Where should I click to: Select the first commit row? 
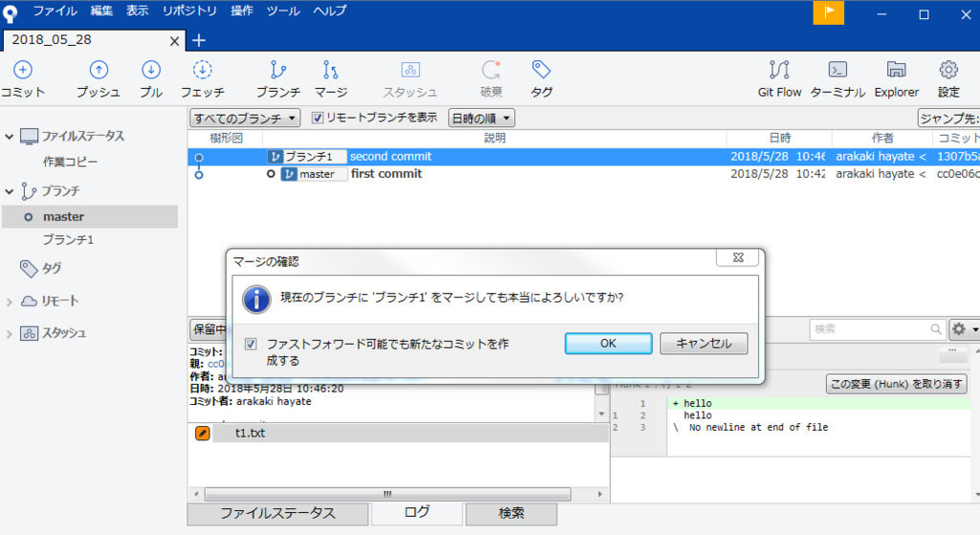pos(584,174)
